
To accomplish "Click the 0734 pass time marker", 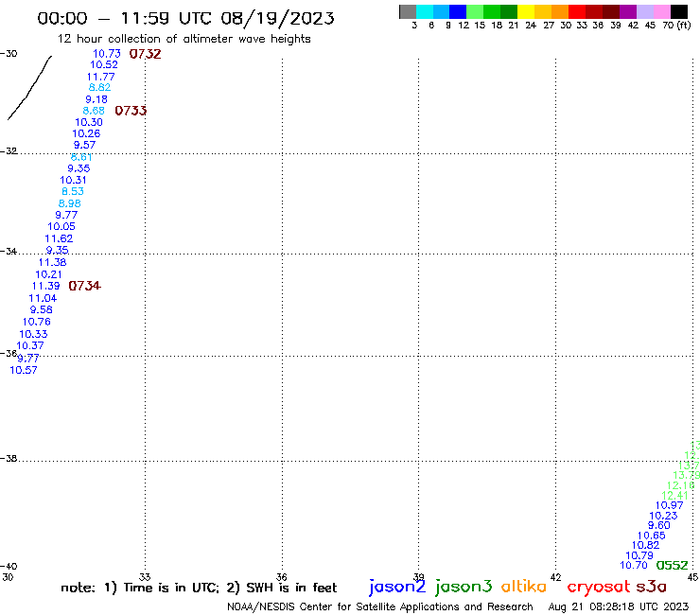I will coord(85,286).
